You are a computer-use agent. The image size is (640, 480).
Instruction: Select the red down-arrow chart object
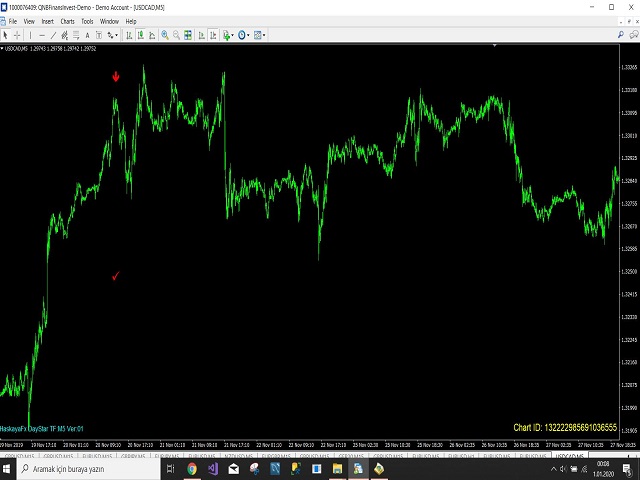(x=116, y=77)
